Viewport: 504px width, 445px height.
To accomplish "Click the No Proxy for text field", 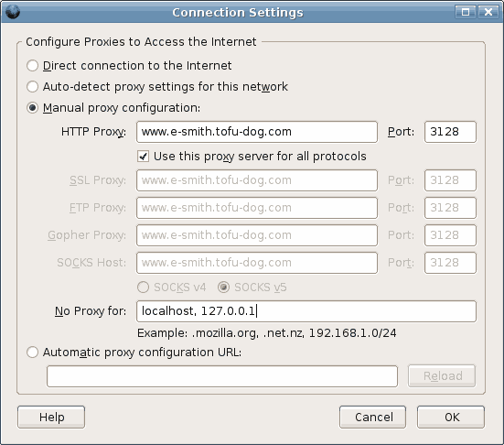I will tap(306, 311).
